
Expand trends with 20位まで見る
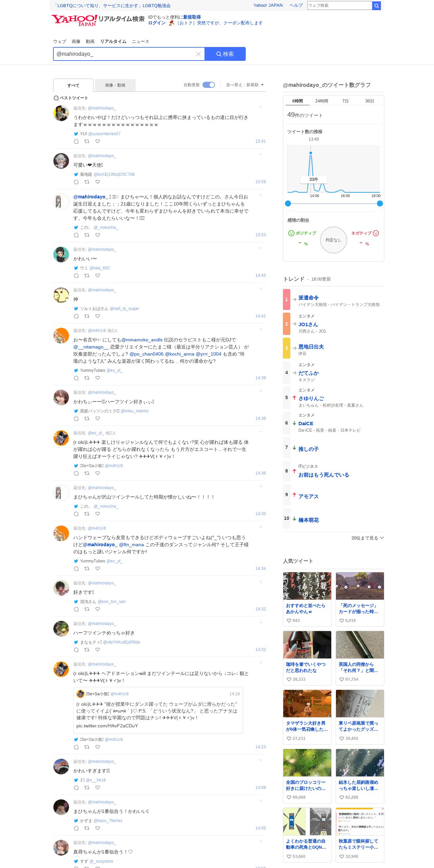(x=367, y=538)
